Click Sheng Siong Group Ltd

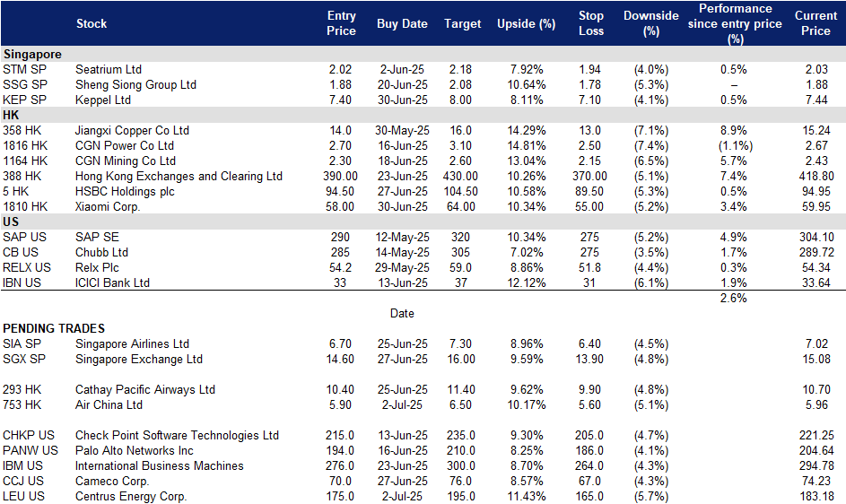(136, 84)
